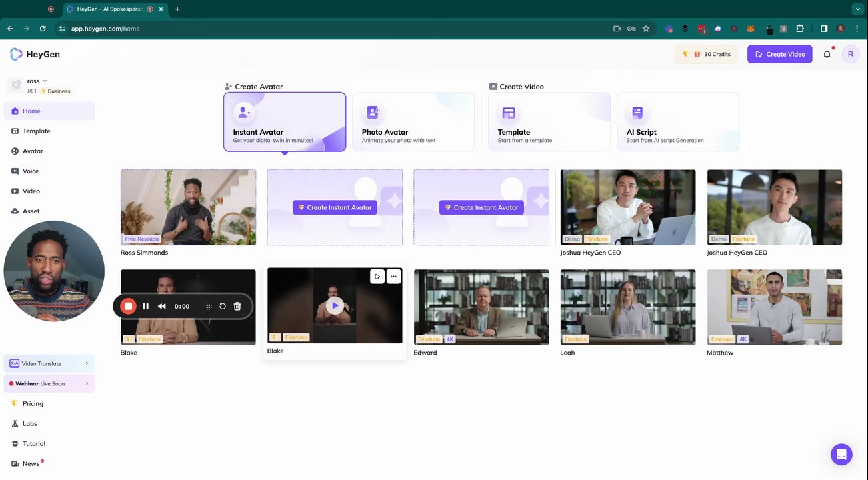868x480 pixels.
Task: Play the hovered Blake avatar preview
Action: (335, 305)
